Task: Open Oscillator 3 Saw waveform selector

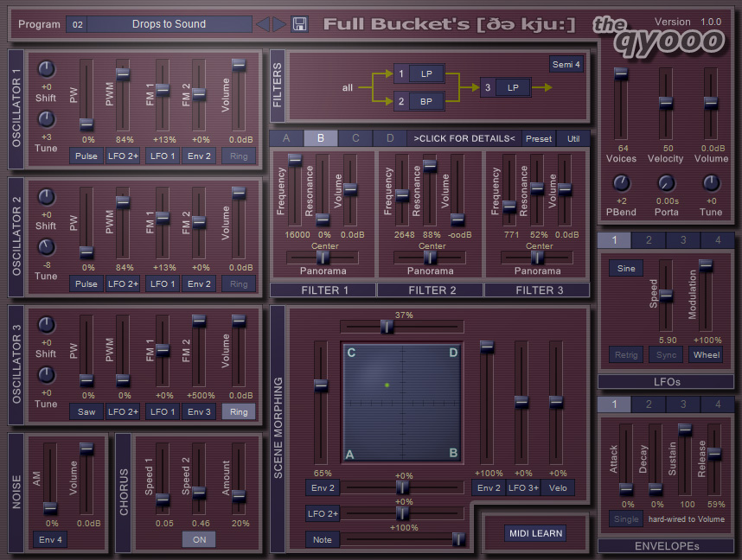Action: (x=86, y=412)
